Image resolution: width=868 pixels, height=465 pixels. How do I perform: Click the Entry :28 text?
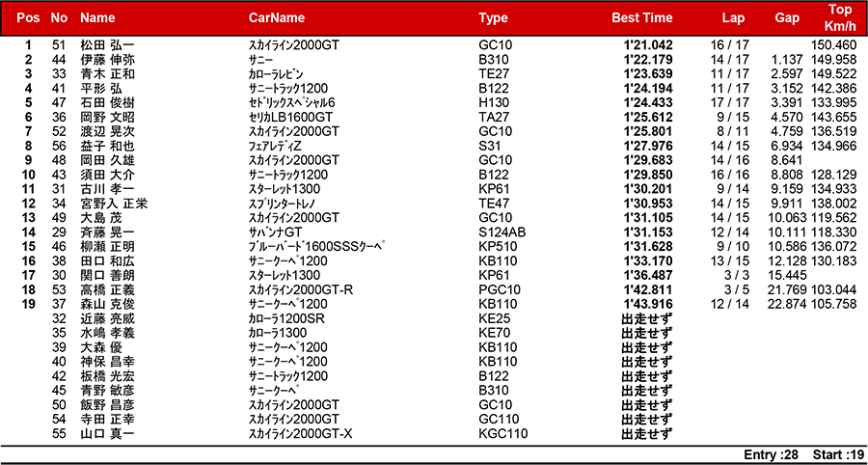coord(772,455)
